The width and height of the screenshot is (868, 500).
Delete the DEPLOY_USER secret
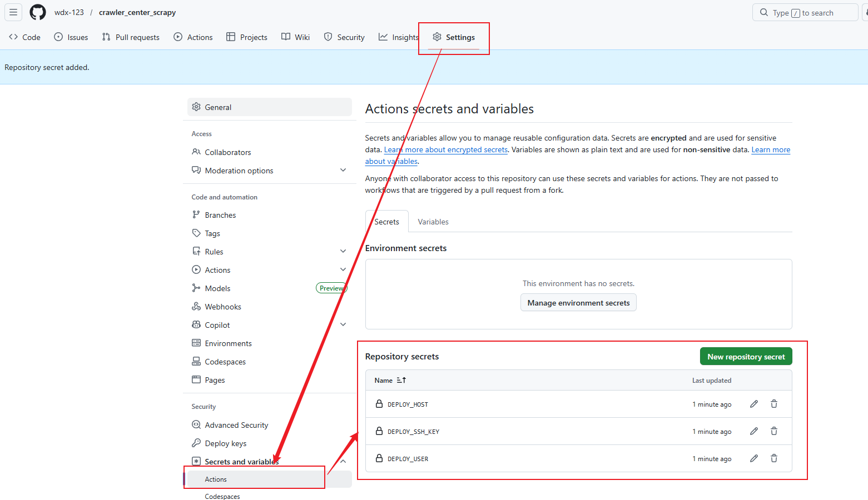774,458
